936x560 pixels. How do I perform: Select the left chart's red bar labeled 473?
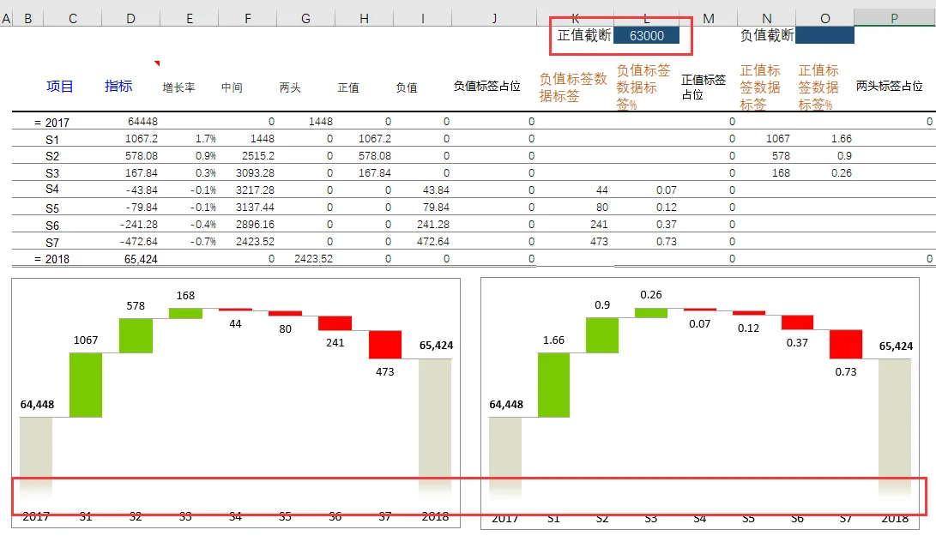click(385, 345)
